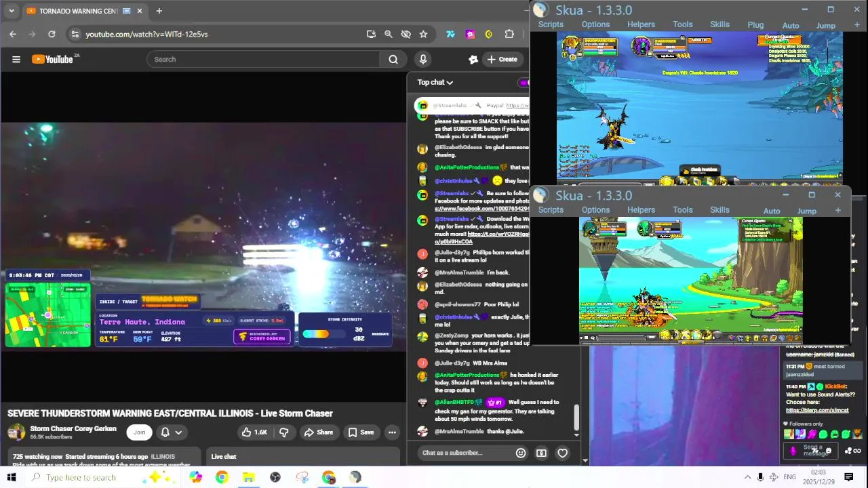The height and width of the screenshot is (488, 868).
Task: Open the Storm Chaser Corey Gerken channel name
Action: tap(73, 429)
